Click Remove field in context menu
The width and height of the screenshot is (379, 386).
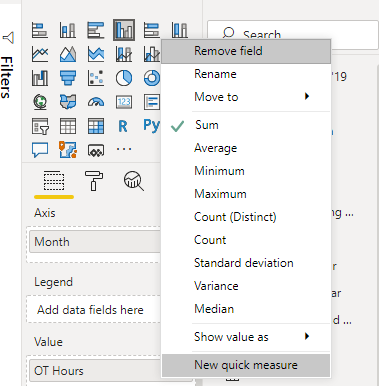click(246, 51)
